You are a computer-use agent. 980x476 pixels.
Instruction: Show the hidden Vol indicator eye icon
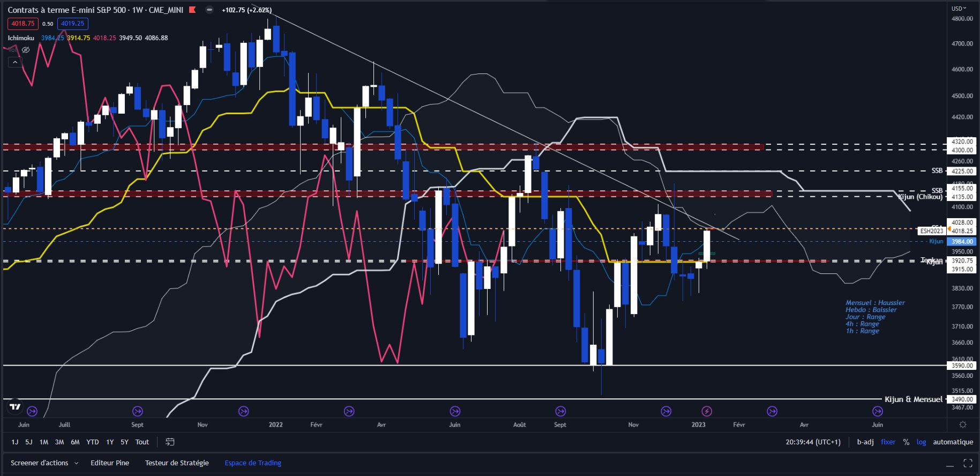coord(26,50)
